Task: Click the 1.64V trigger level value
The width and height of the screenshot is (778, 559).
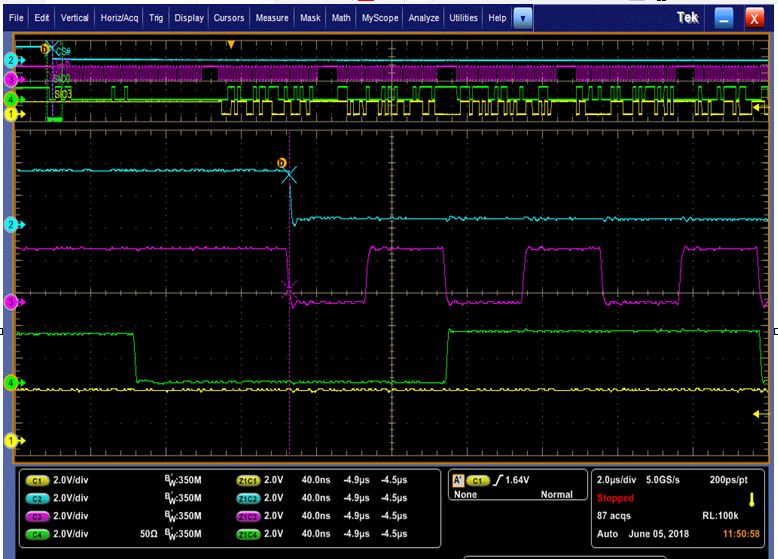Action: (x=517, y=480)
